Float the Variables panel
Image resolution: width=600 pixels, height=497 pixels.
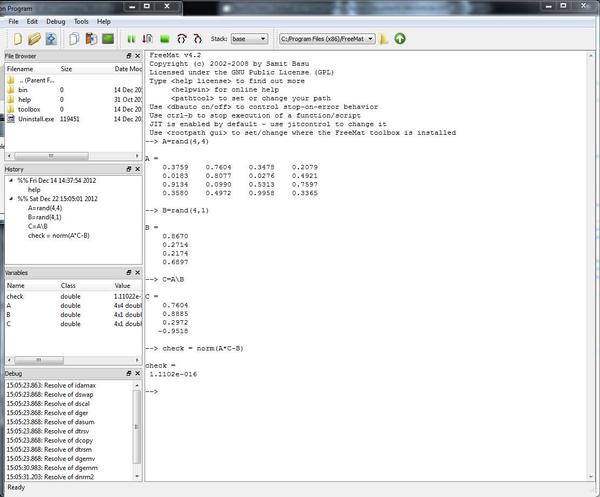[x=129, y=272]
